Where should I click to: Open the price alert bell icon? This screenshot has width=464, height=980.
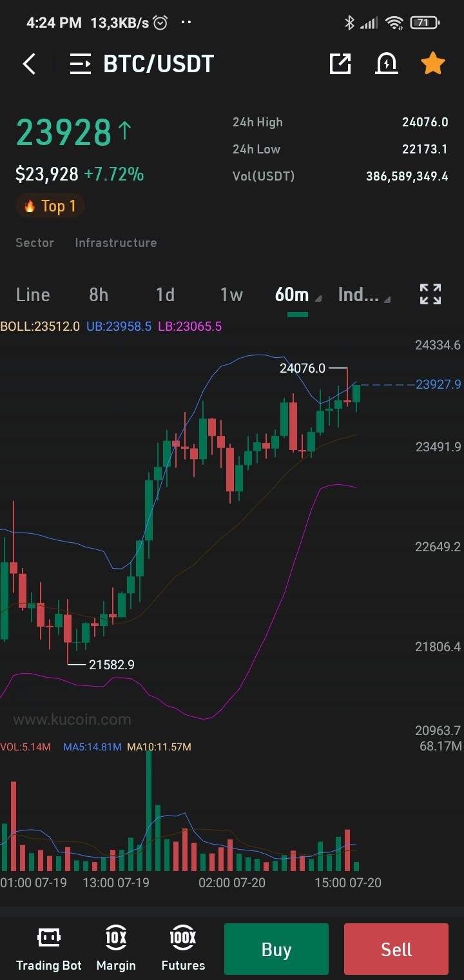[x=386, y=63]
